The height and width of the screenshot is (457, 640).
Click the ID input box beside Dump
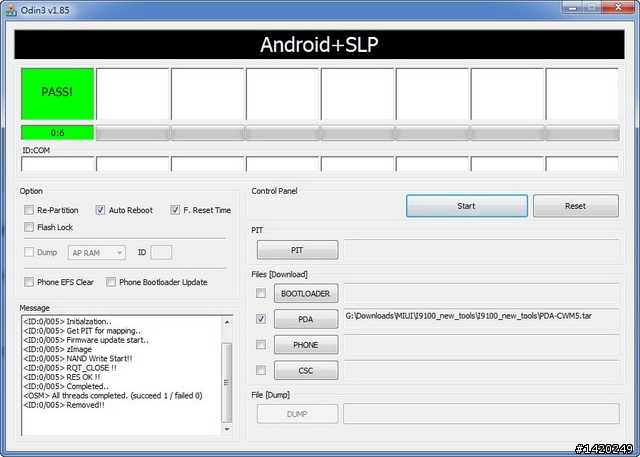click(161, 252)
